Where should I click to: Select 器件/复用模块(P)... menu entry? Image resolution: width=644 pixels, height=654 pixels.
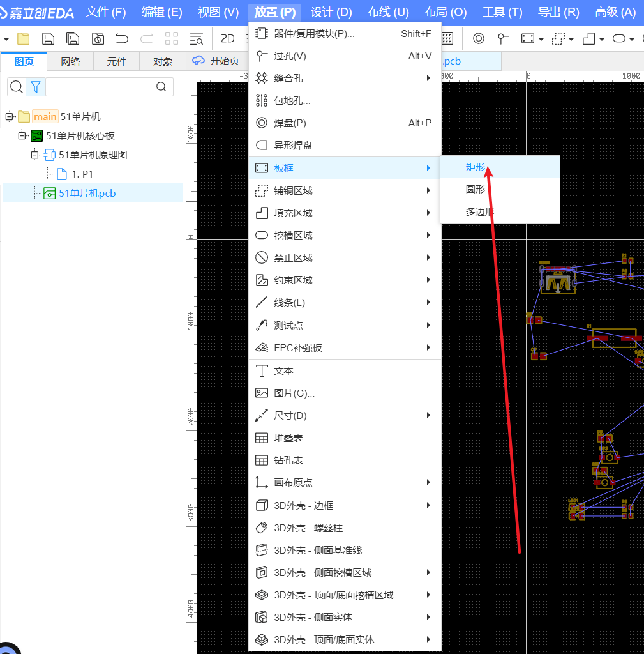coord(345,33)
